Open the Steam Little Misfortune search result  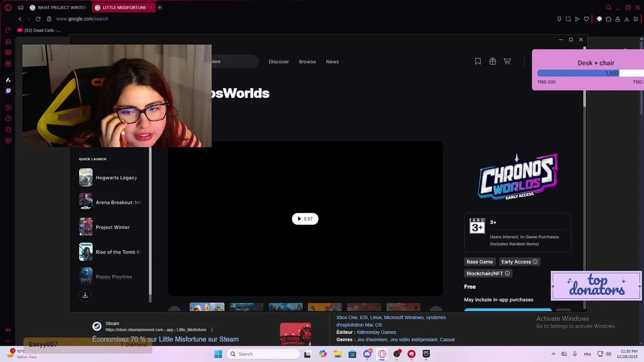165,339
